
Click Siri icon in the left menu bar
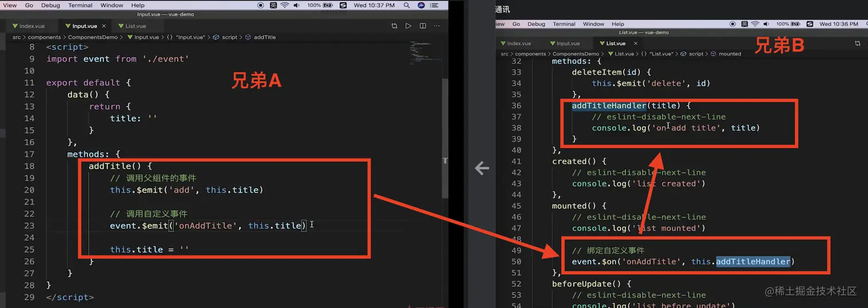[421, 5]
